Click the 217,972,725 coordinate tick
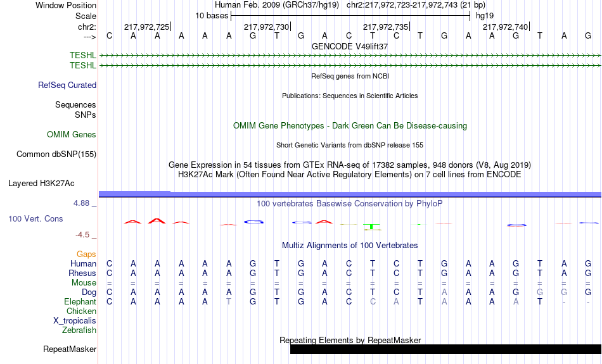 (x=148, y=27)
